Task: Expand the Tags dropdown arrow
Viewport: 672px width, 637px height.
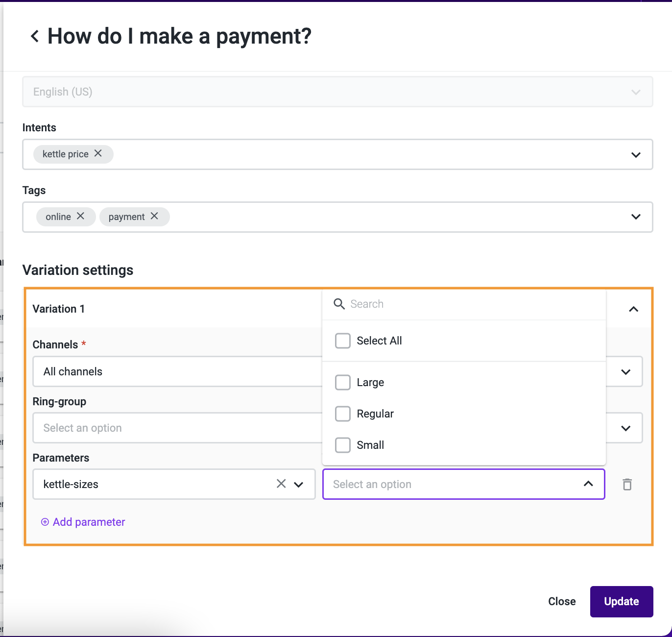Action: point(636,217)
